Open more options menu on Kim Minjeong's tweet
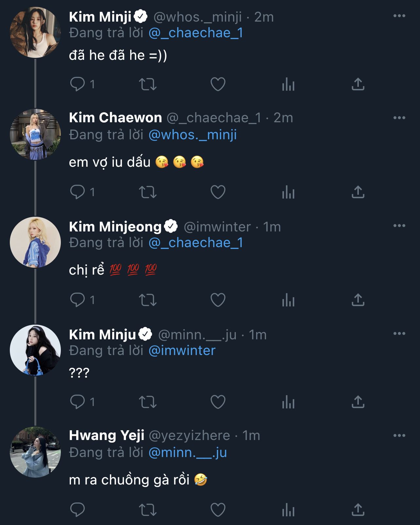 [399, 226]
